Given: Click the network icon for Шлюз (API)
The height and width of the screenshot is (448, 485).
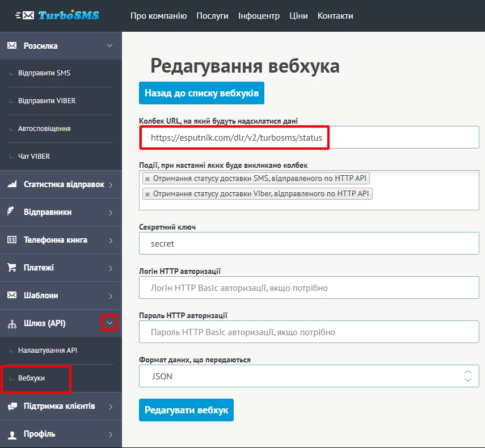Looking at the screenshot, I should pos(12,324).
